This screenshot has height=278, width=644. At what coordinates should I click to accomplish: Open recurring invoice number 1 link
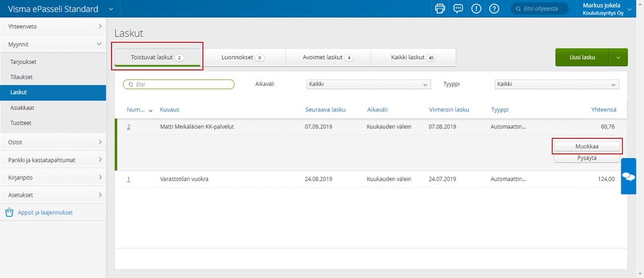coord(128,179)
